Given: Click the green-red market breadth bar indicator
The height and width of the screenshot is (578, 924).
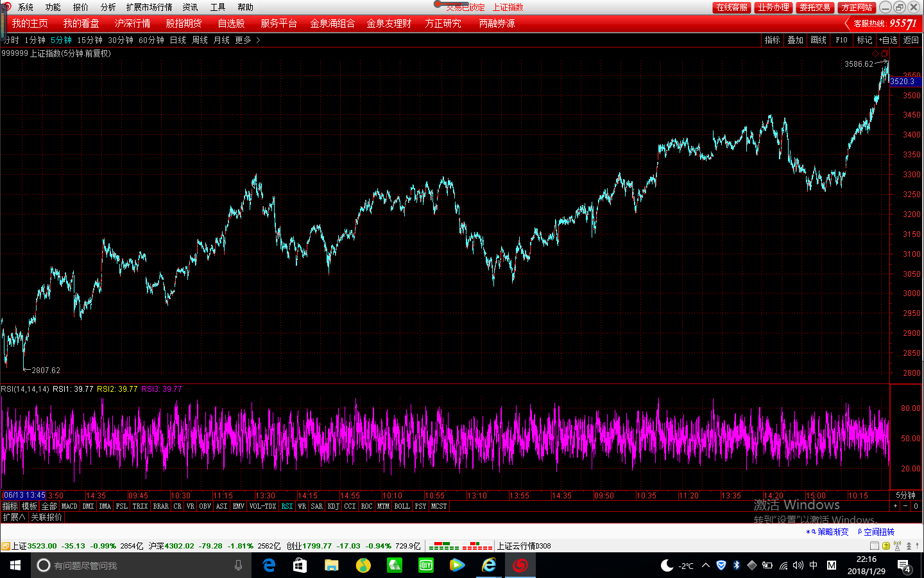Looking at the screenshot, I should coord(444,546).
